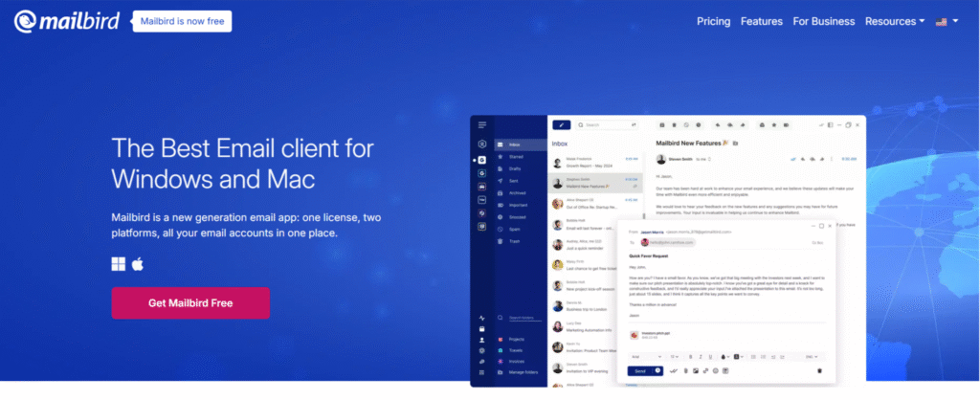Click the trash icon to discard the draft
The height and width of the screenshot is (400, 980).
[x=820, y=370]
